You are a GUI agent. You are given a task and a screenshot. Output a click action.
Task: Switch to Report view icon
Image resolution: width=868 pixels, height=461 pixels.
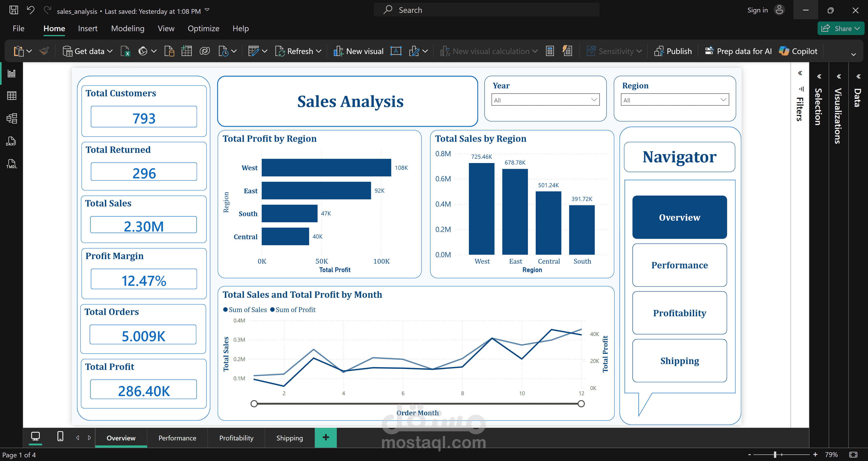[x=12, y=73]
